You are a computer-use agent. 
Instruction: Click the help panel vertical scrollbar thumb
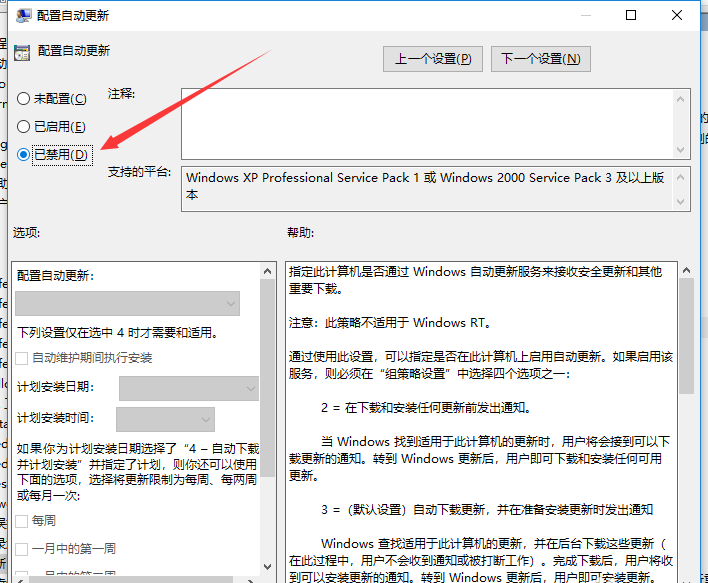tap(686, 336)
